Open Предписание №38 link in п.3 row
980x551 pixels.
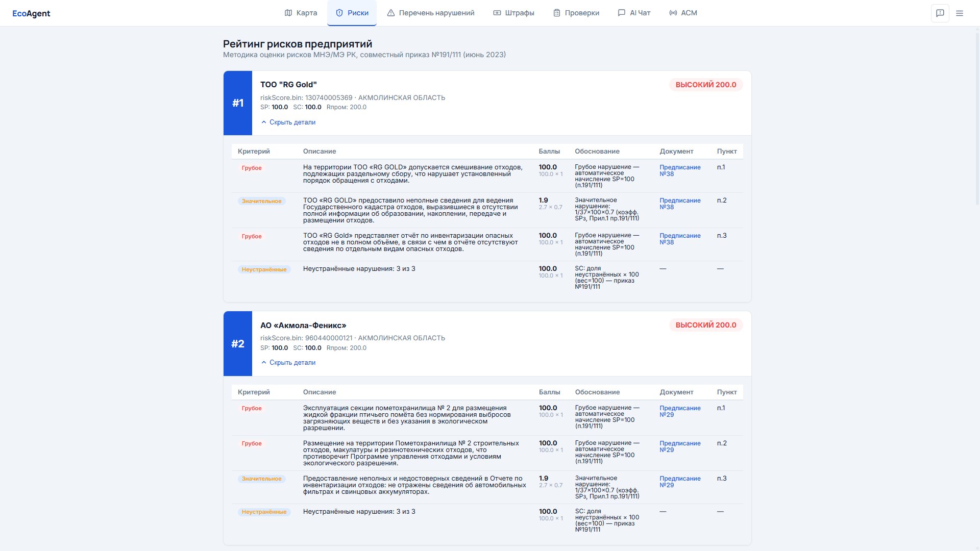pos(680,239)
